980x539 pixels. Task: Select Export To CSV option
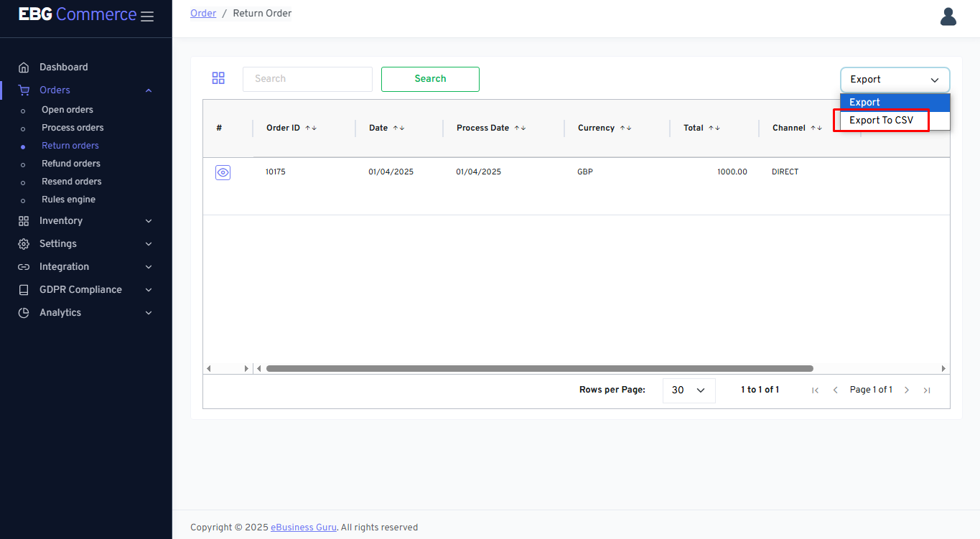[881, 121]
